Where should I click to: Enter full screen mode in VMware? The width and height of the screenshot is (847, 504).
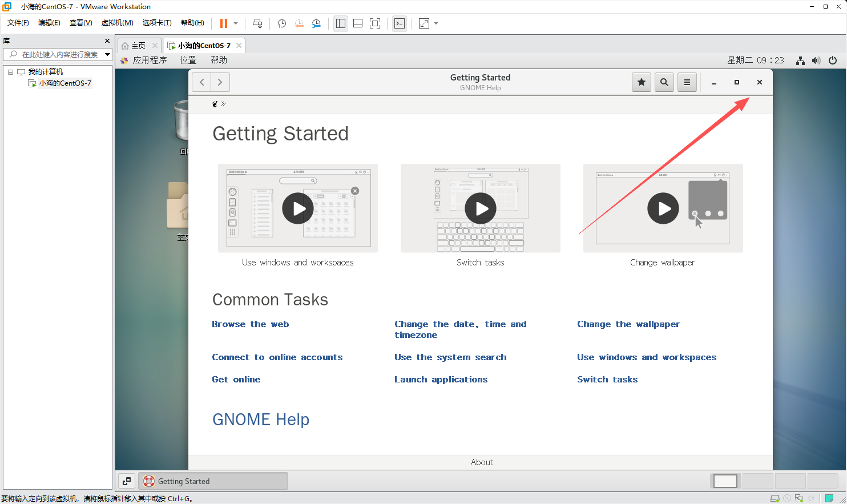[375, 23]
